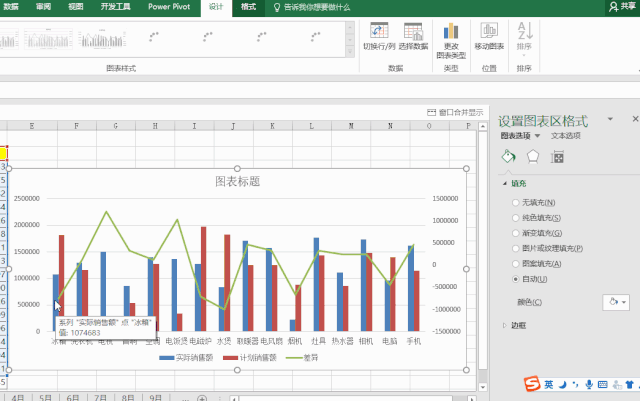Click legend entry 实际销售额
The height and width of the screenshot is (401, 640).
click(x=186, y=358)
